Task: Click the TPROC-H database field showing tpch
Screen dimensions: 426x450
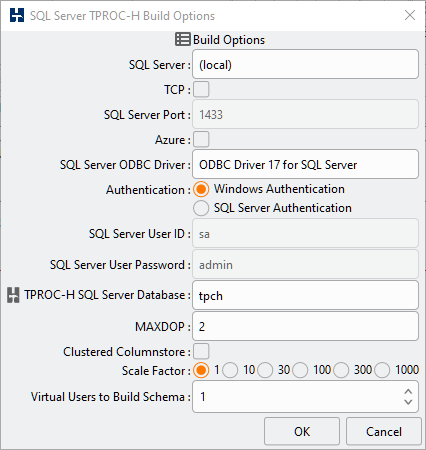Action: point(305,295)
